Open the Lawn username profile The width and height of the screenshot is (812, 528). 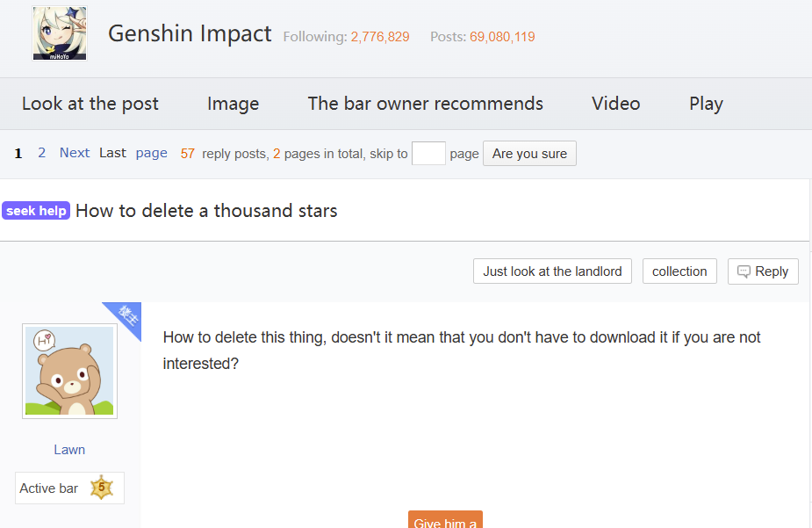tap(69, 450)
